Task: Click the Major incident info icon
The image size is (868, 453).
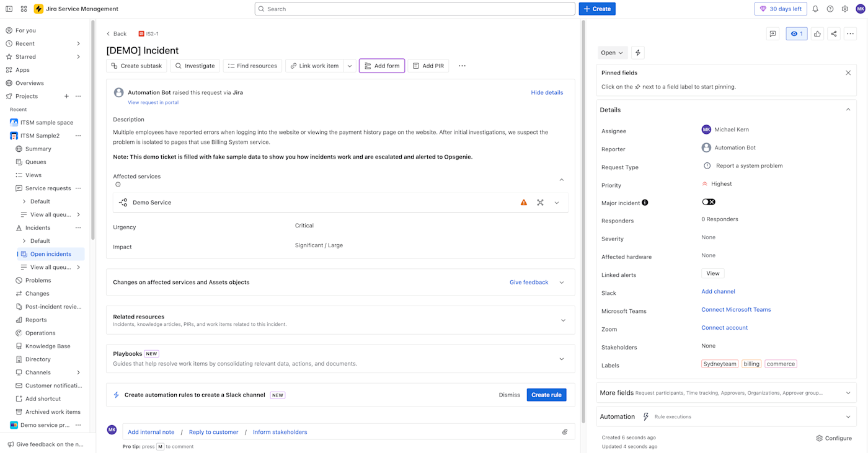Action: 645,203
